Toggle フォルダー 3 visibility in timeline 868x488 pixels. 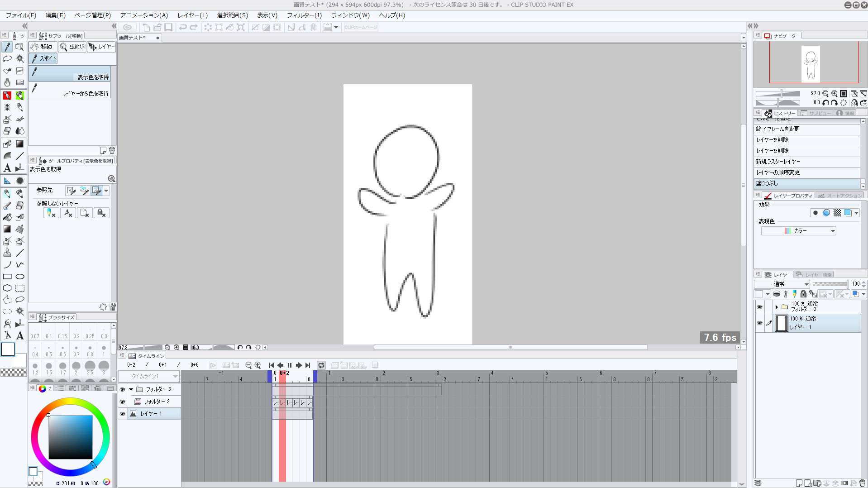click(122, 402)
